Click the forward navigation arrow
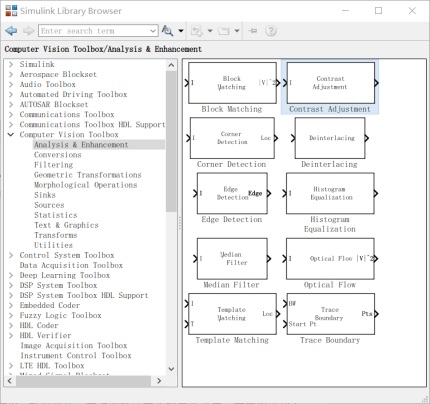Image resolution: width=430 pixels, height=404 pixels. [x=29, y=31]
